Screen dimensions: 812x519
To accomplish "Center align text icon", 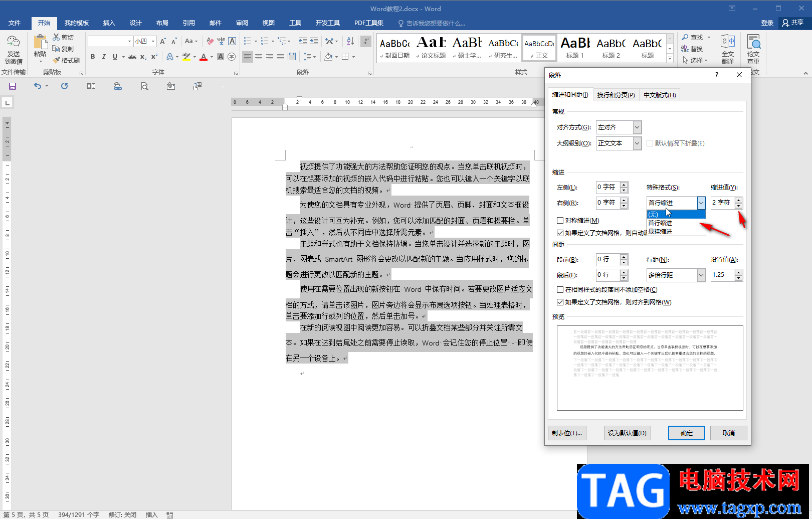I will pyautogui.click(x=259, y=57).
